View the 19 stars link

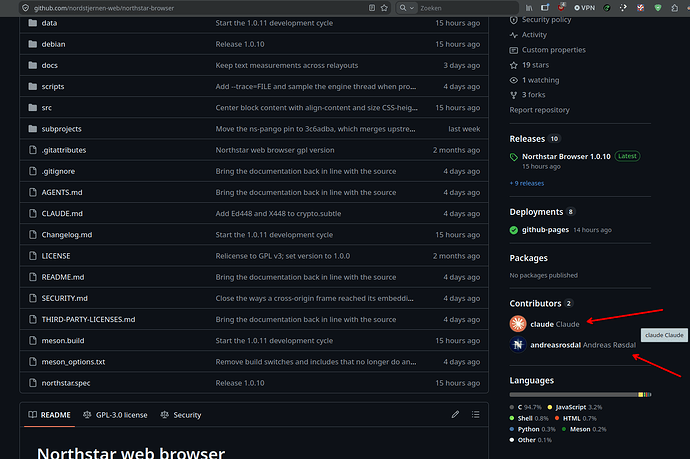point(535,65)
